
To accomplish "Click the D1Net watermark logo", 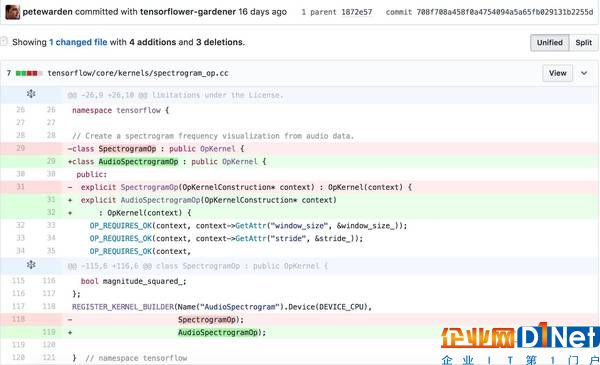I will tap(520, 343).
